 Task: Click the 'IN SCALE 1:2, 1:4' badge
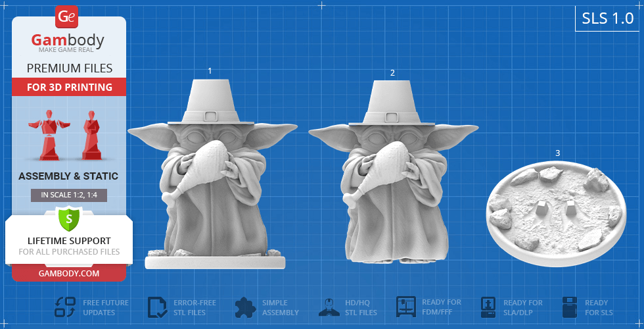tap(69, 195)
